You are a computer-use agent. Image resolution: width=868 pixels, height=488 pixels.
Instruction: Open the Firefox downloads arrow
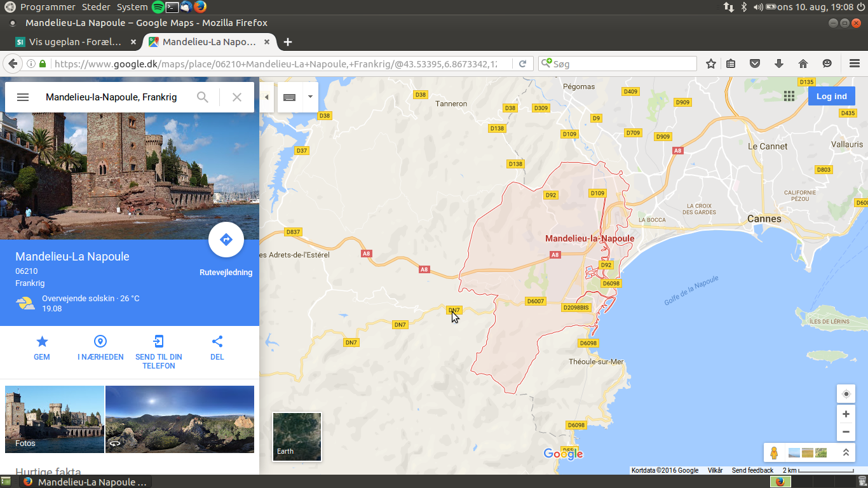point(779,64)
